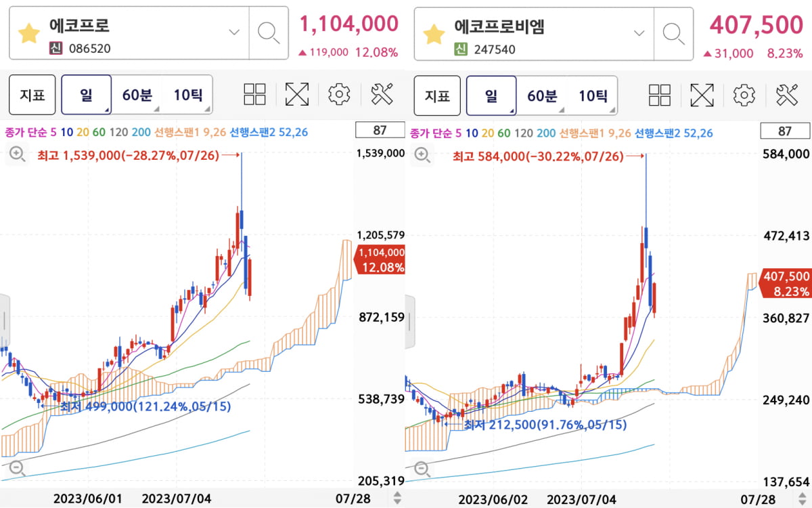Click the search magnifier for 에코프로비엠
812x508 pixels.
[674, 33]
